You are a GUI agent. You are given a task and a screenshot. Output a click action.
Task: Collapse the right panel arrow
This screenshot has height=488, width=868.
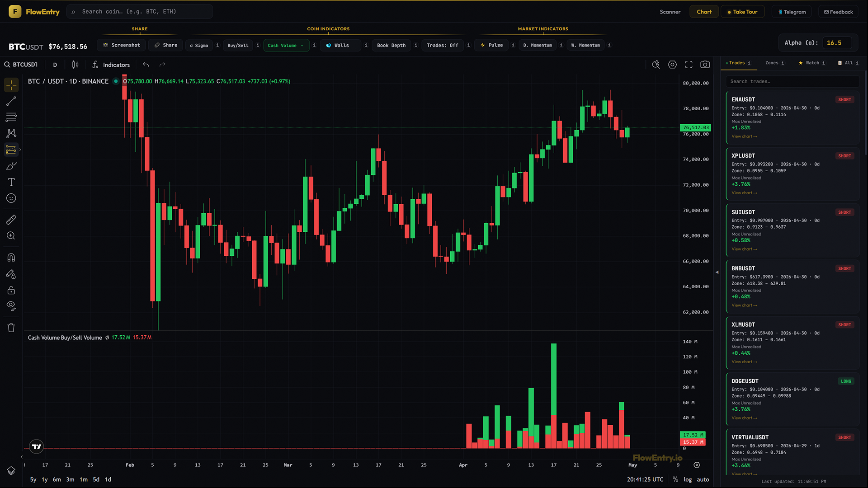pyautogui.click(x=717, y=272)
